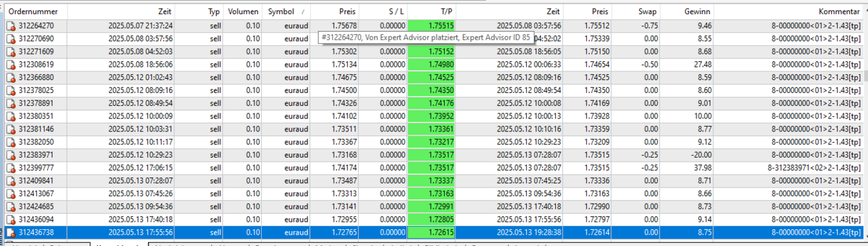
Task: Click the order icon for 312381146
Action: click(x=11, y=129)
